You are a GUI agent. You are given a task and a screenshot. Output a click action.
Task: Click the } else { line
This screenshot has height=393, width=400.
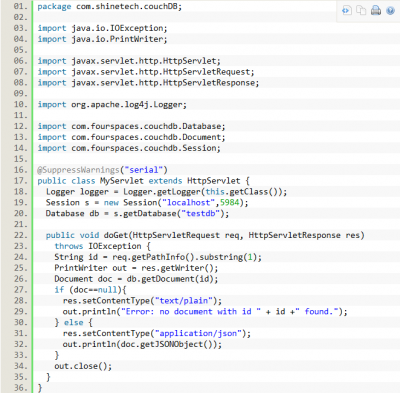point(74,323)
